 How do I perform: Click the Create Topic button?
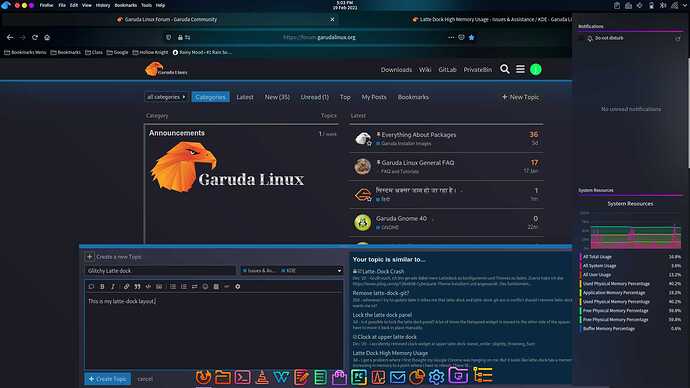point(107,379)
